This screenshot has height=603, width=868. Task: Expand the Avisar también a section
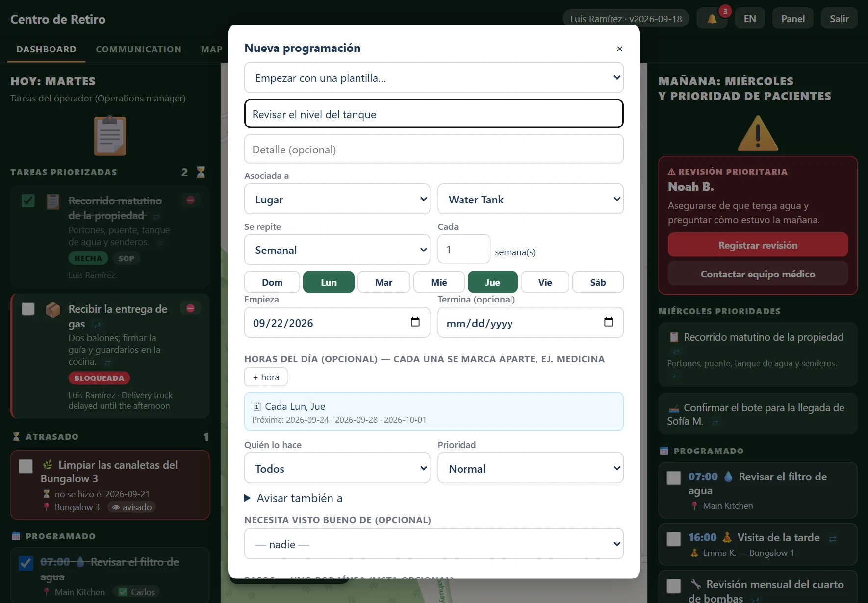294,498
